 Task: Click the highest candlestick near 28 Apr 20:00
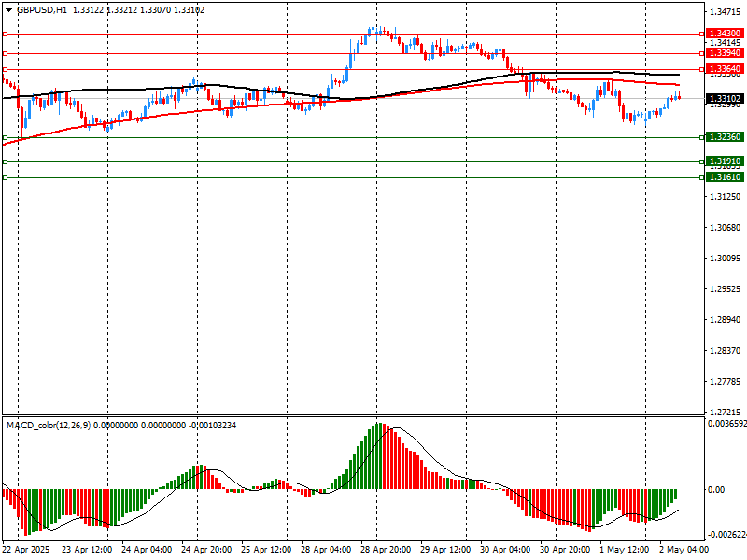[371, 31]
